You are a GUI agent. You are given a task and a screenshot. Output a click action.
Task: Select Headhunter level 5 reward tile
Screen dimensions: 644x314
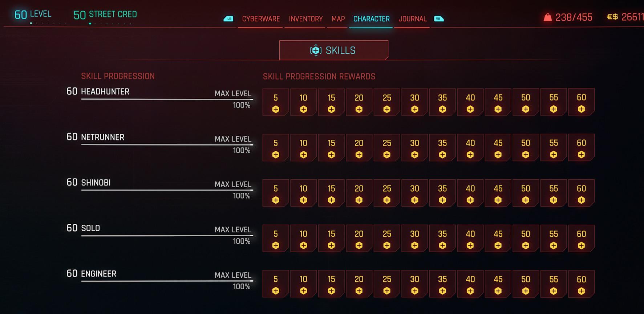pos(276,102)
